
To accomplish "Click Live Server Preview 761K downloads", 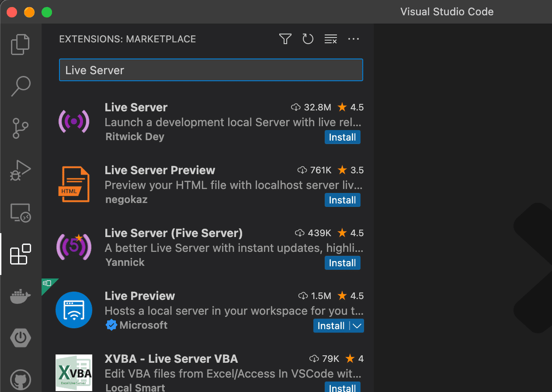I will pos(315,170).
